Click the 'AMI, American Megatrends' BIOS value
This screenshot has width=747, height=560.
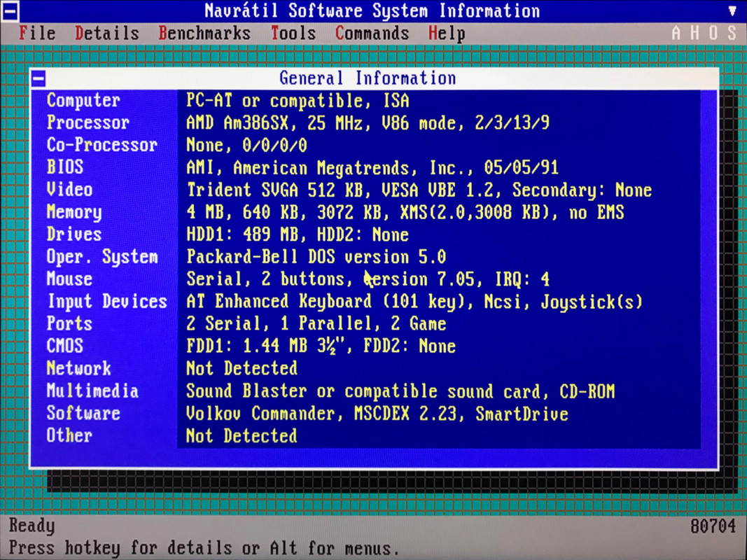(372, 168)
